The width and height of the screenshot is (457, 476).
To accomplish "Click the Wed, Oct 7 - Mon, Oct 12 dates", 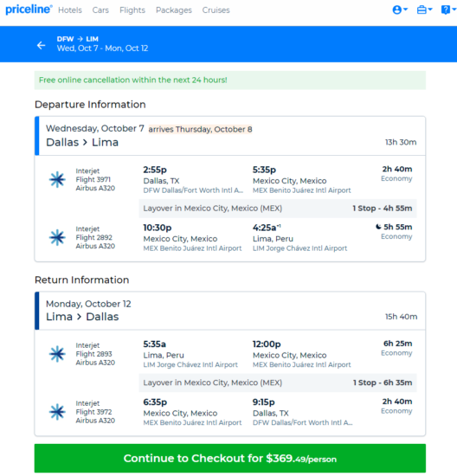I will coord(102,48).
